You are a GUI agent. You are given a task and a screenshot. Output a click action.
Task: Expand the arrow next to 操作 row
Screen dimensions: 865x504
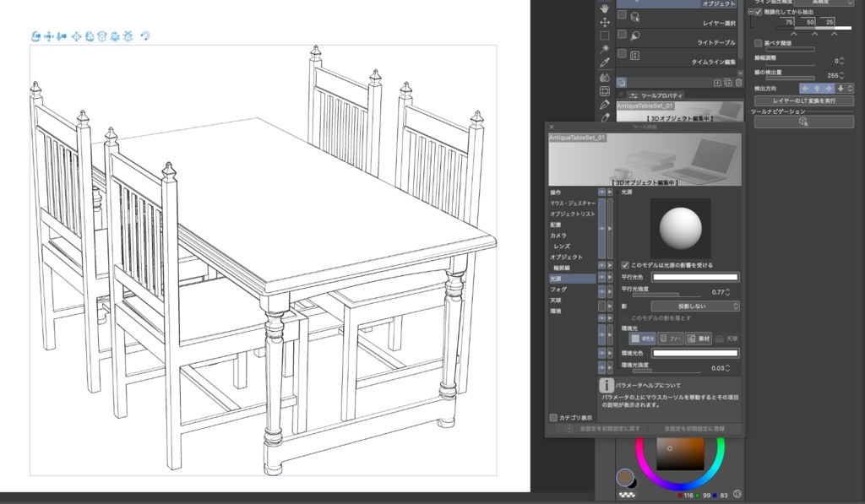point(610,192)
